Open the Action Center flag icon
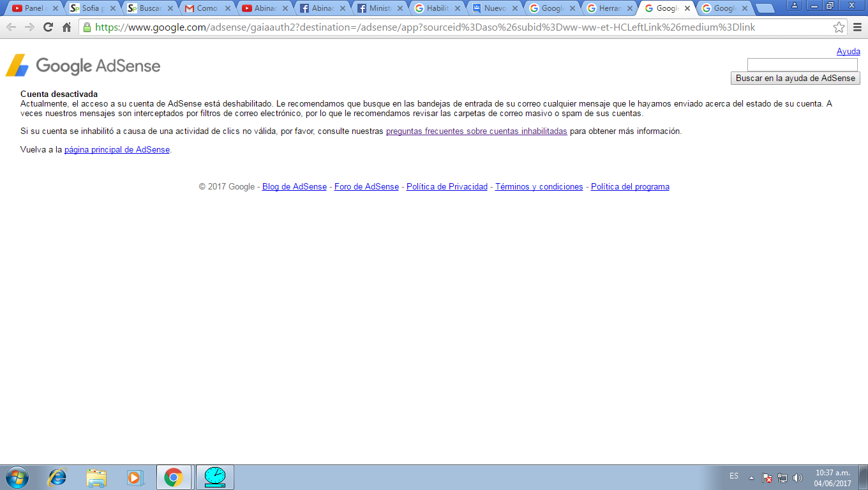The image size is (868, 490). point(768,477)
